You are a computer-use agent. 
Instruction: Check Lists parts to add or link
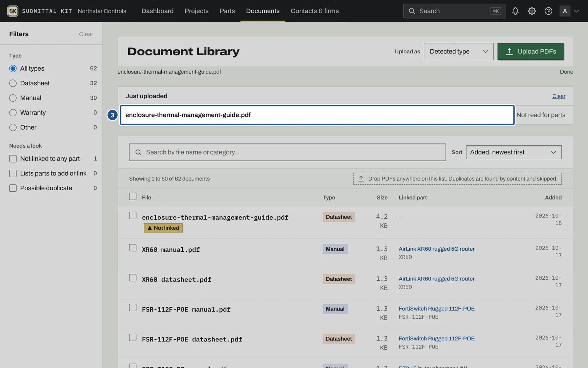point(13,173)
